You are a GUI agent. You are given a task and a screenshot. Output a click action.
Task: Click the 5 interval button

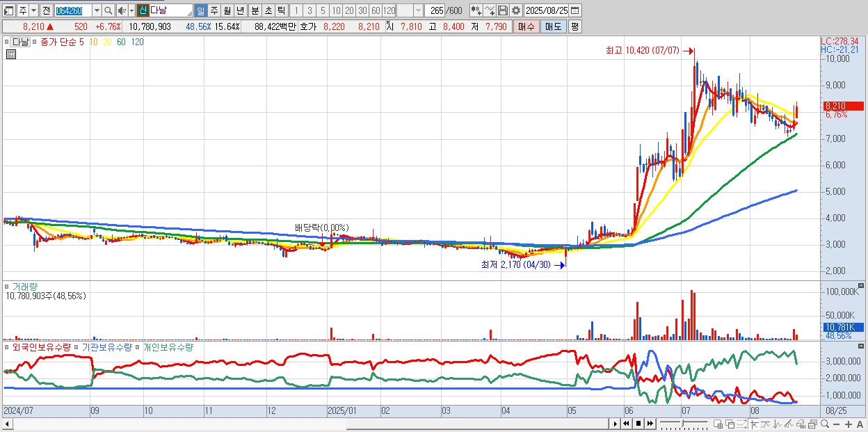322,10
